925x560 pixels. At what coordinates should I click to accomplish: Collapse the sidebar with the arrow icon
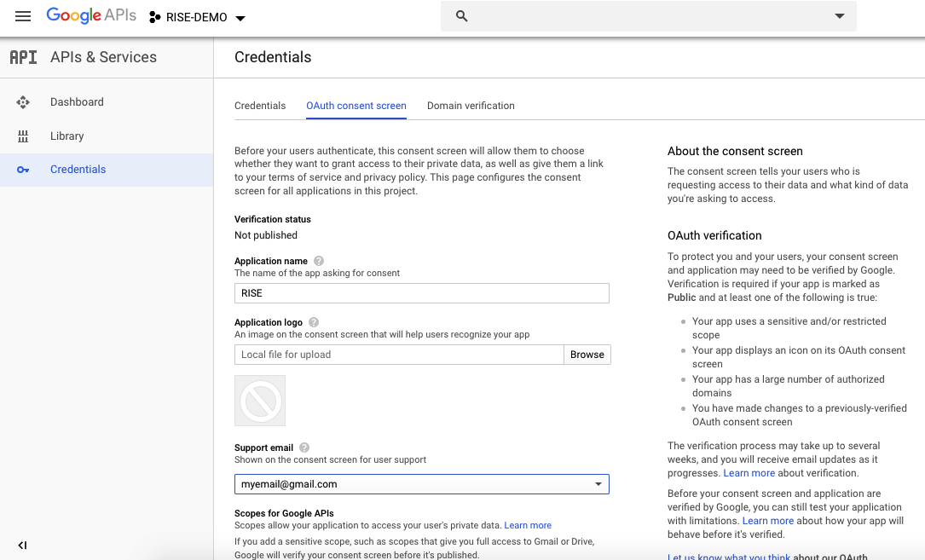[22, 546]
